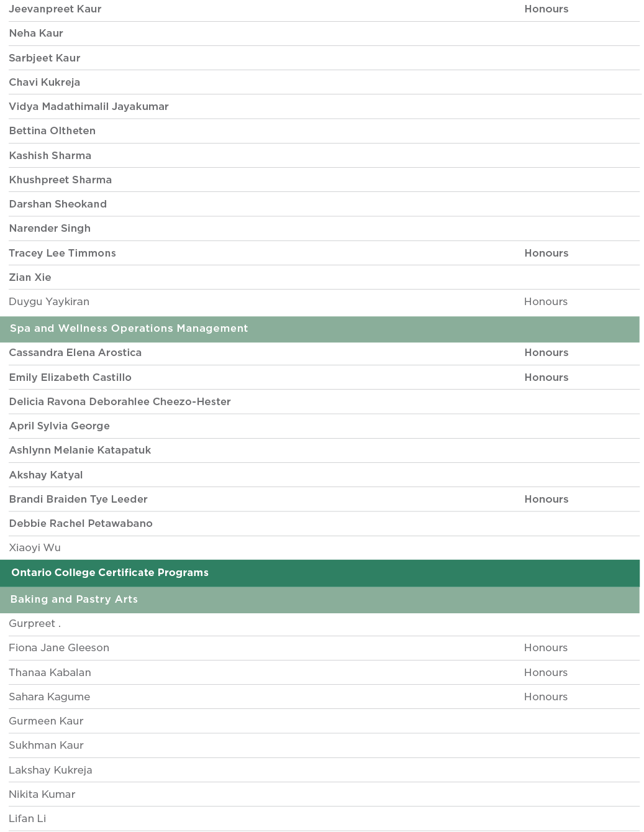Click the Spa and Wellness Operations Management header

(129, 329)
